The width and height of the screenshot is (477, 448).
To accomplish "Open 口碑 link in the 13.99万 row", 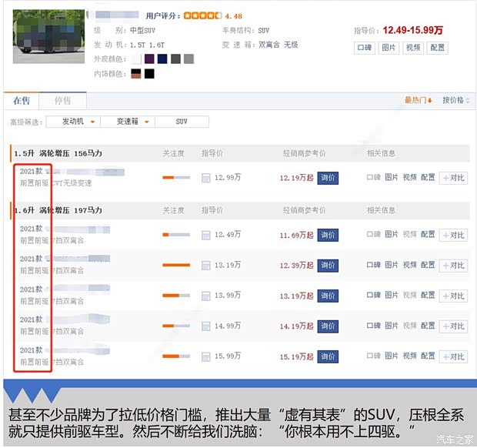I will (x=374, y=296).
